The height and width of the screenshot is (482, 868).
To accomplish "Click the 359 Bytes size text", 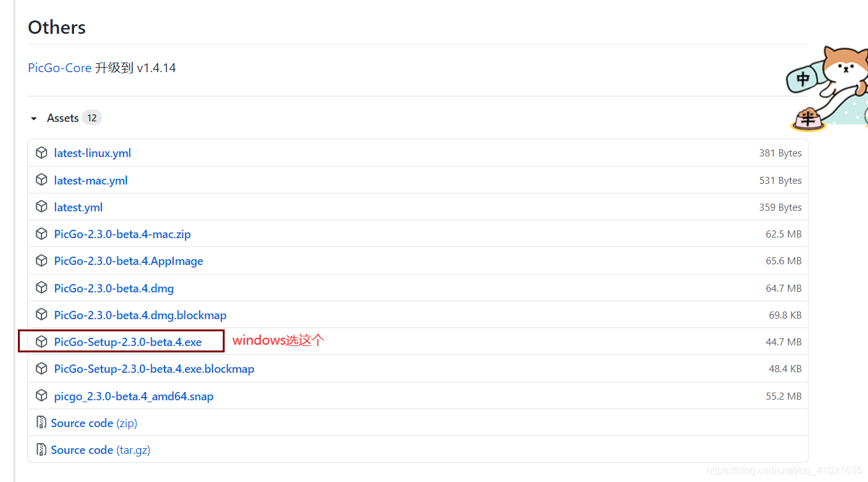I will (780, 207).
